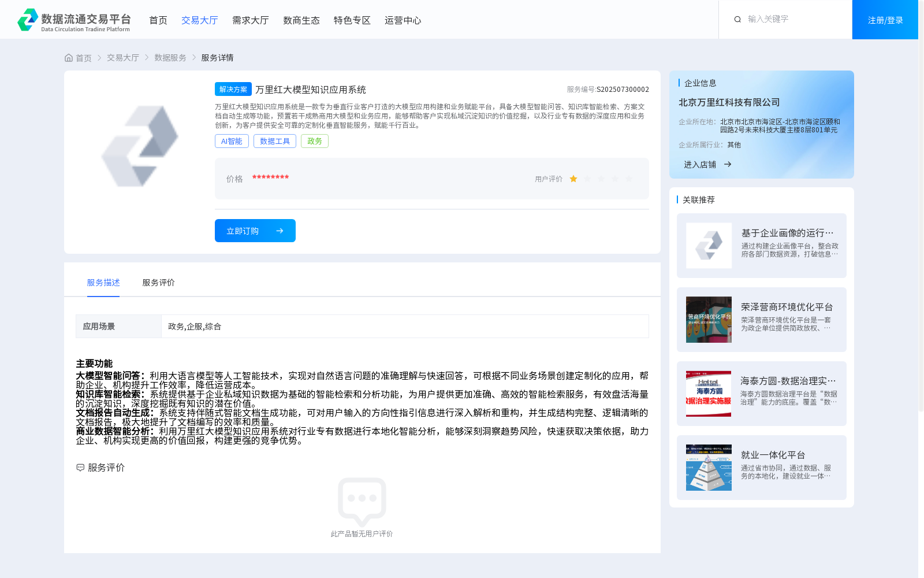This screenshot has height=578, width=924.
Task: Click the 立即订购 button
Action: (x=255, y=231)
